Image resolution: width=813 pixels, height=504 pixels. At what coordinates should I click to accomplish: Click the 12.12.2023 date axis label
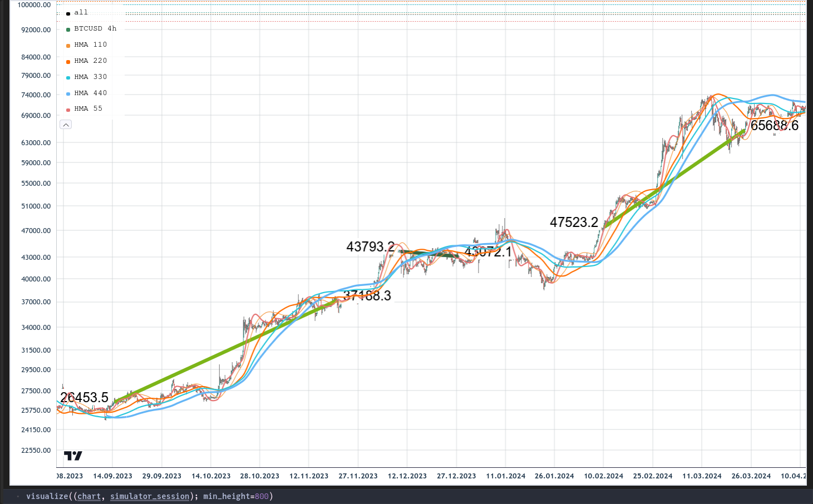click(x=407, y=476)
